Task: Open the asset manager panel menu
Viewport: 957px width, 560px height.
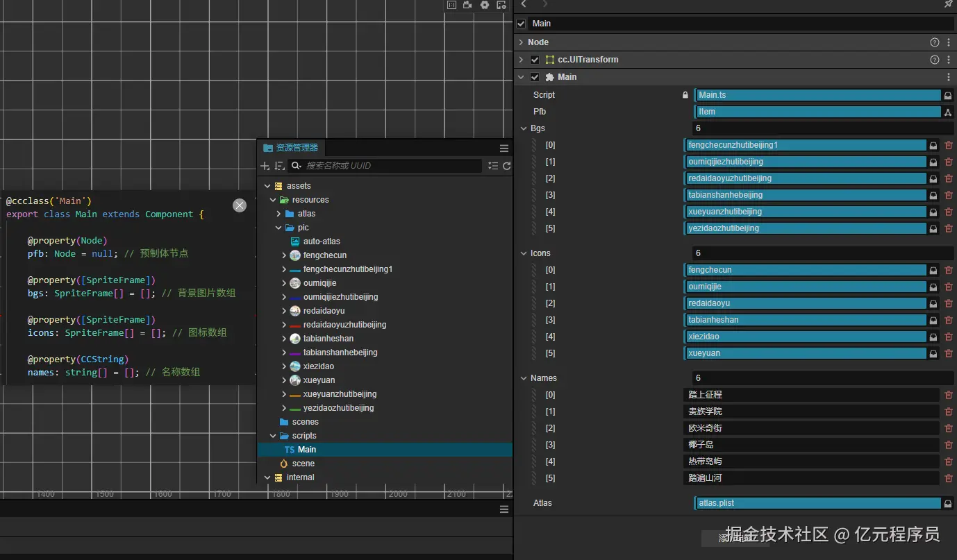Action: click(x=504, y=148)
